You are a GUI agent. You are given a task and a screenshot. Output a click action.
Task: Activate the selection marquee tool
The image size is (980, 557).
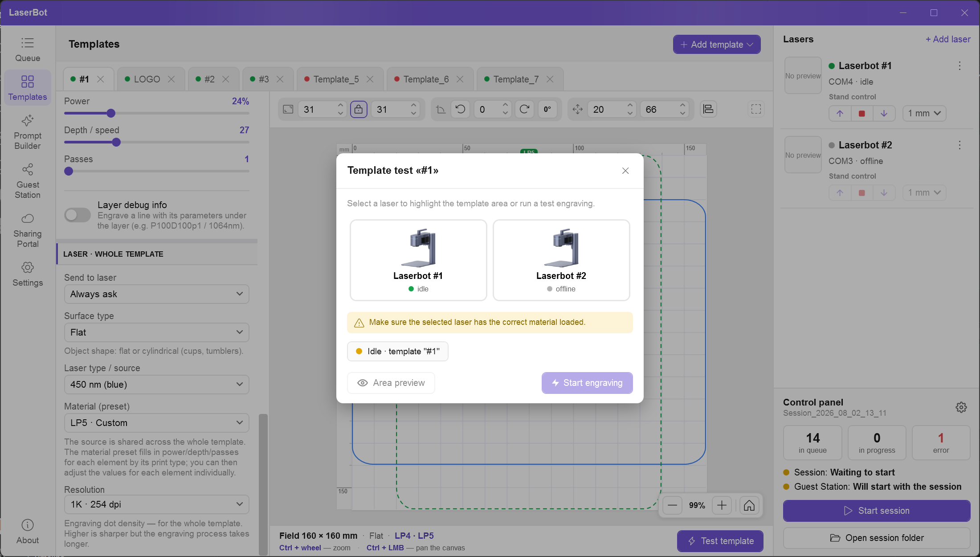(756, 109)
